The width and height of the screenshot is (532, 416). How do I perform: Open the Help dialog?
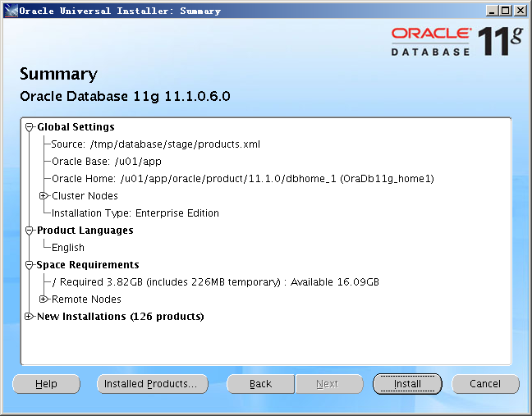46,384
